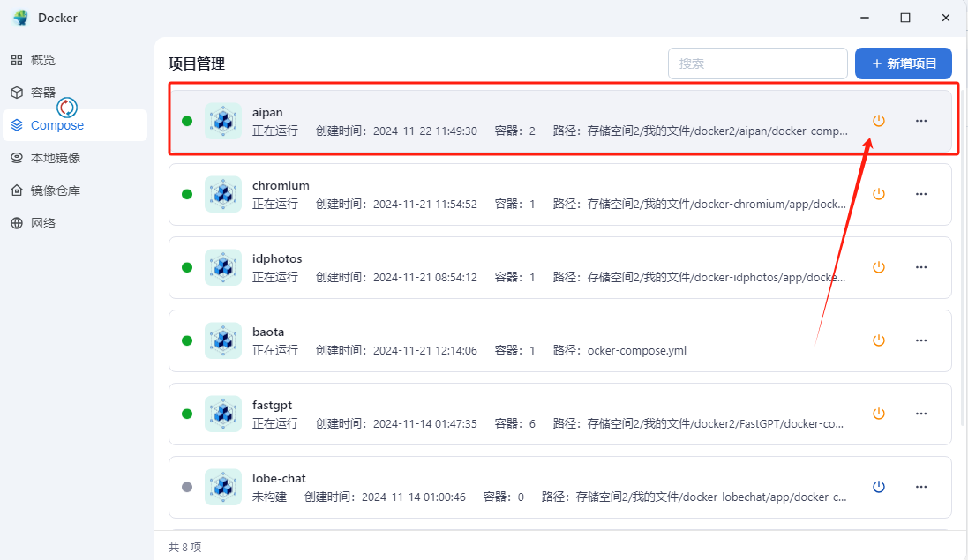
Task: Focus the 搜索 search input field
Action: point(757,63)
